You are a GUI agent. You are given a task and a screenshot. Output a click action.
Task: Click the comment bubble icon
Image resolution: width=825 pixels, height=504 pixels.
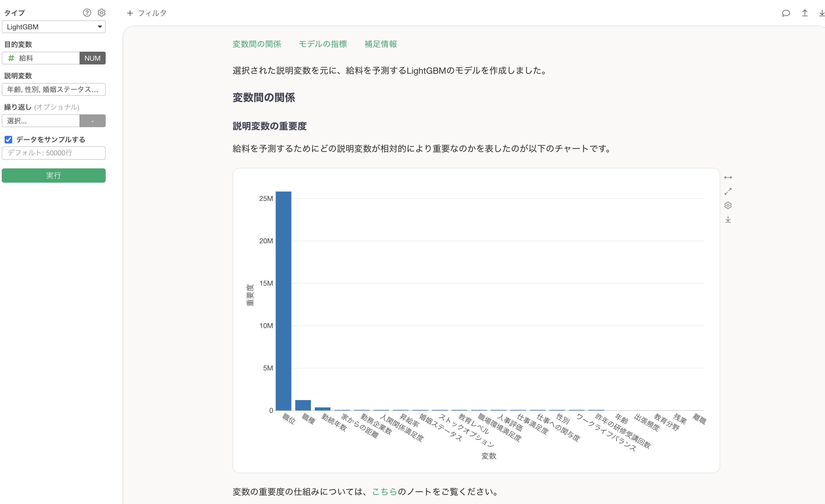(x=786, y=13)
